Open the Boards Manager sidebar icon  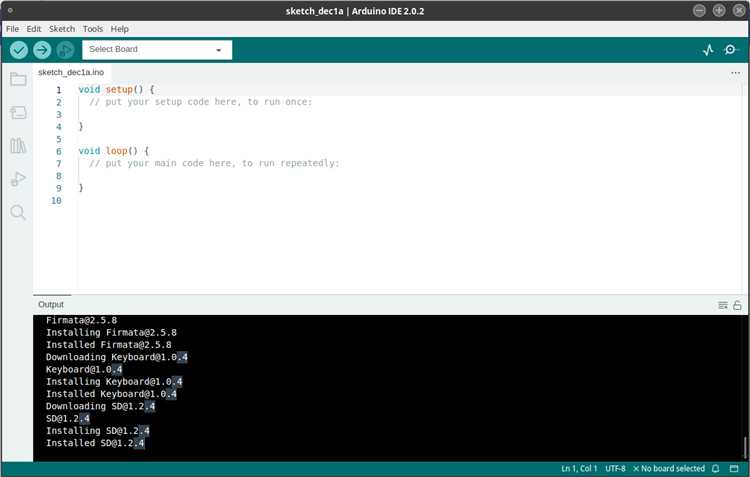(x=18, y=113)
